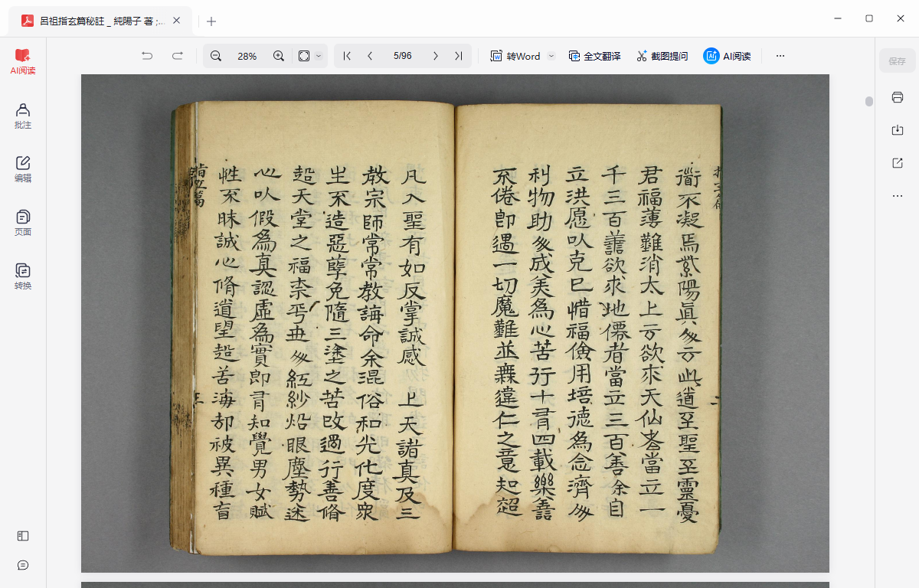Click the fit-page view icon

click(304, 56)
